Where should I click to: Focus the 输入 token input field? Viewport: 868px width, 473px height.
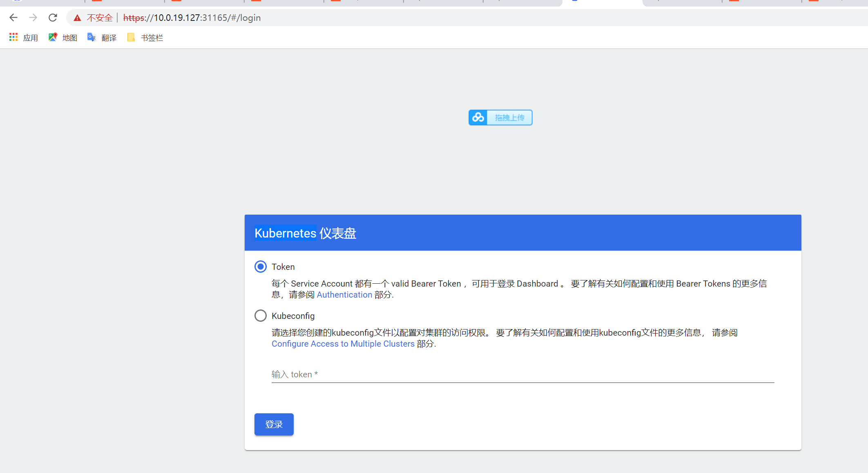(x=523, y=374)
